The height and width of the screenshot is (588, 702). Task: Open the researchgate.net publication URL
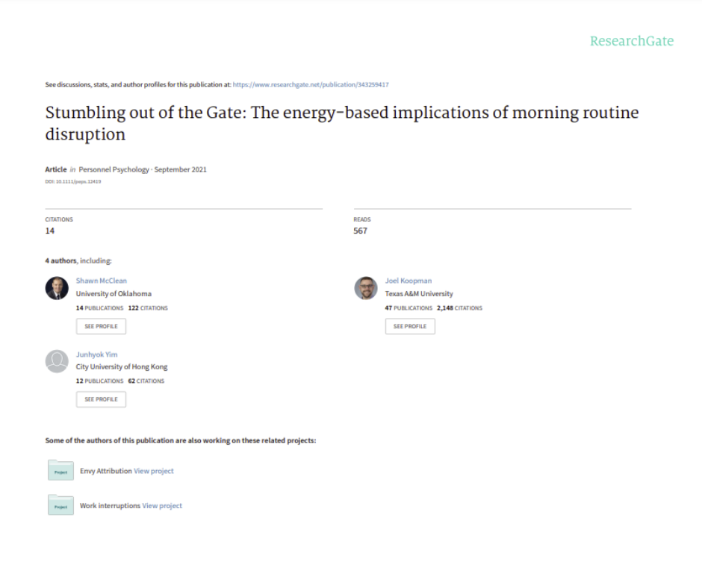point(311,84)
